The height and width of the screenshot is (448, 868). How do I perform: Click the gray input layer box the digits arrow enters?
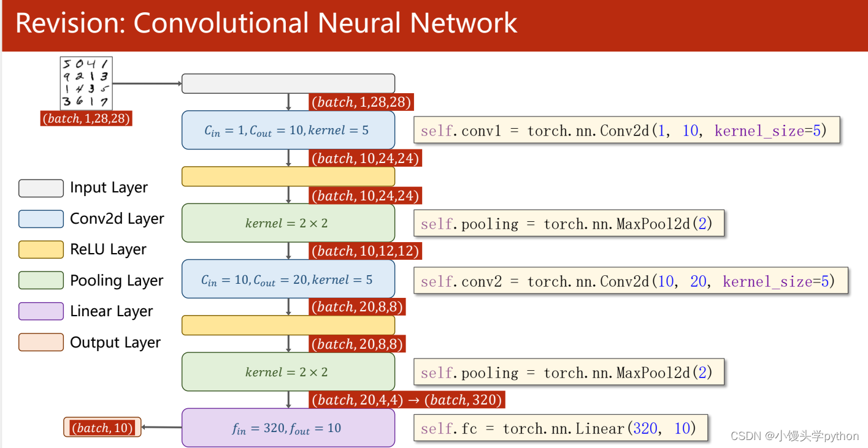[288, 83]
